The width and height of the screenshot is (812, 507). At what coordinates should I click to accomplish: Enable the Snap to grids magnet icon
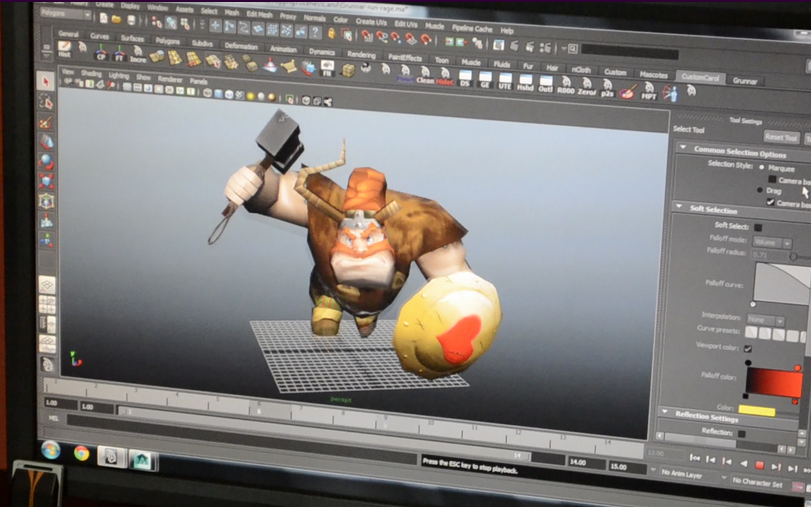pyautogui.click(x=367, y=36)
